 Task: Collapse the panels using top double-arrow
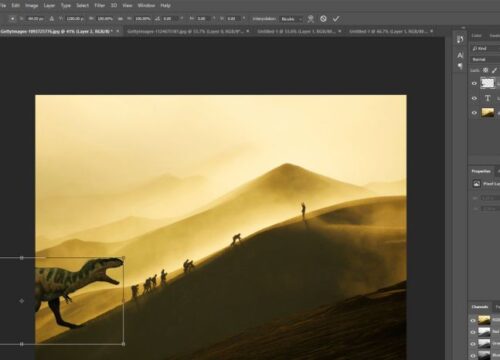(x=463, y=28)
